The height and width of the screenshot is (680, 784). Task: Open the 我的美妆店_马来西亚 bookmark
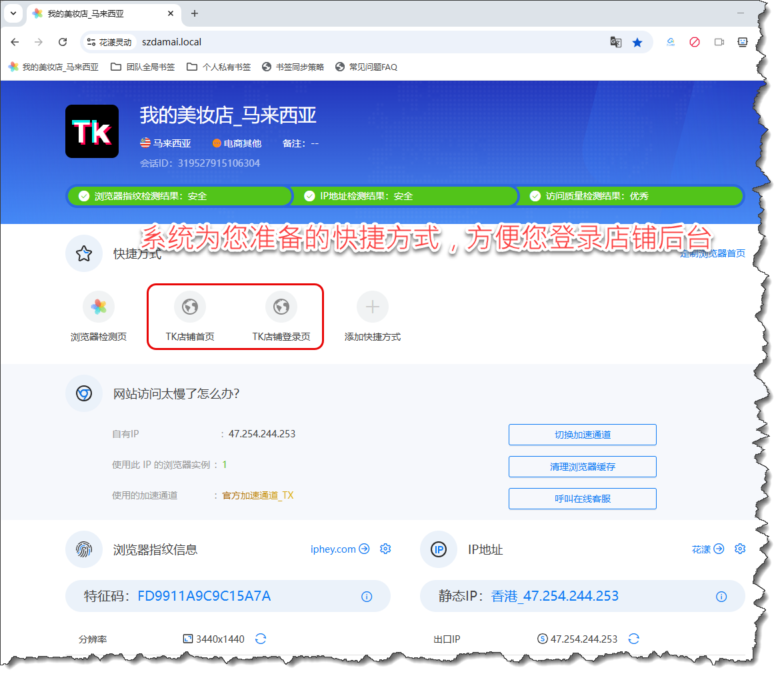tap(53, 67)
